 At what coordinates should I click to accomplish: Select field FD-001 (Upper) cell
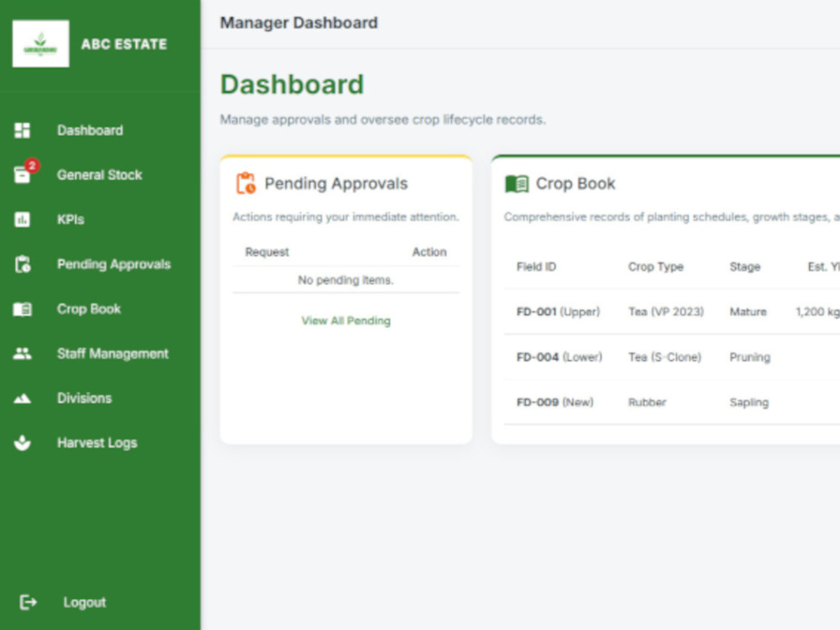[559, 312]
